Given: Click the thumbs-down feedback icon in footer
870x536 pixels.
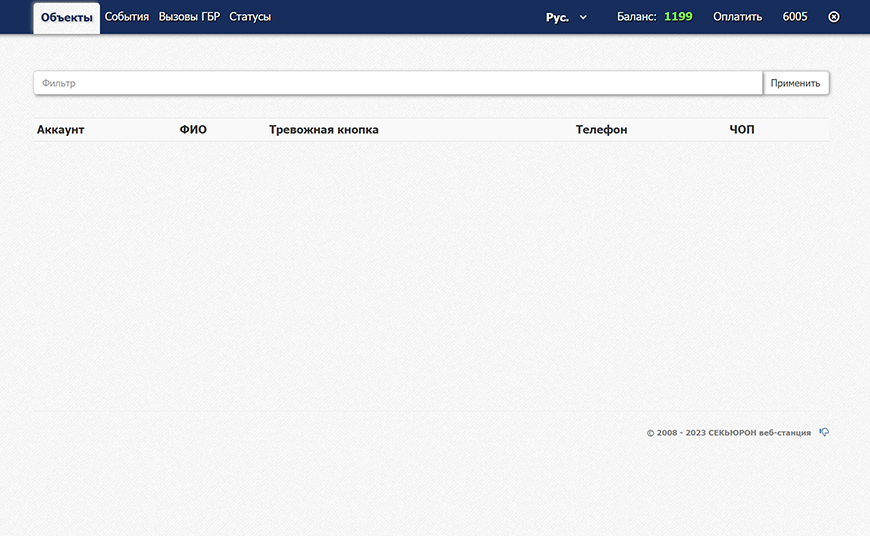Looking at the screenshot, I should [824, 432].
